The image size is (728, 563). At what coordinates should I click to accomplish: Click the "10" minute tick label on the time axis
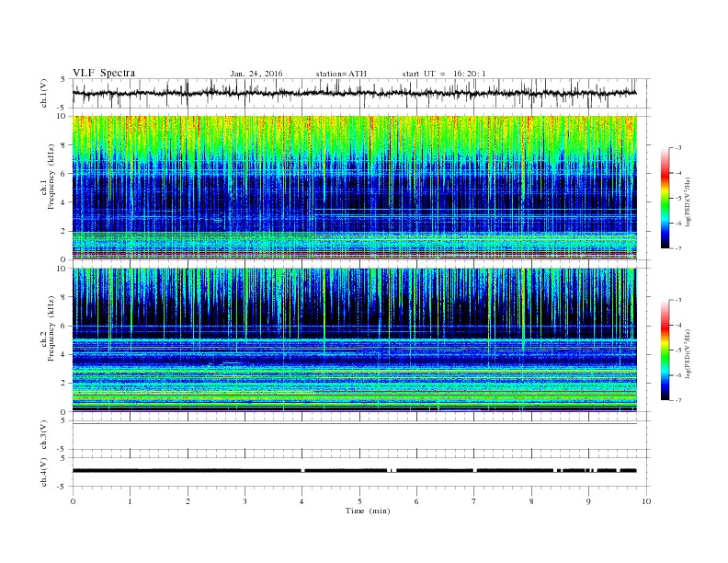(646, 501)
